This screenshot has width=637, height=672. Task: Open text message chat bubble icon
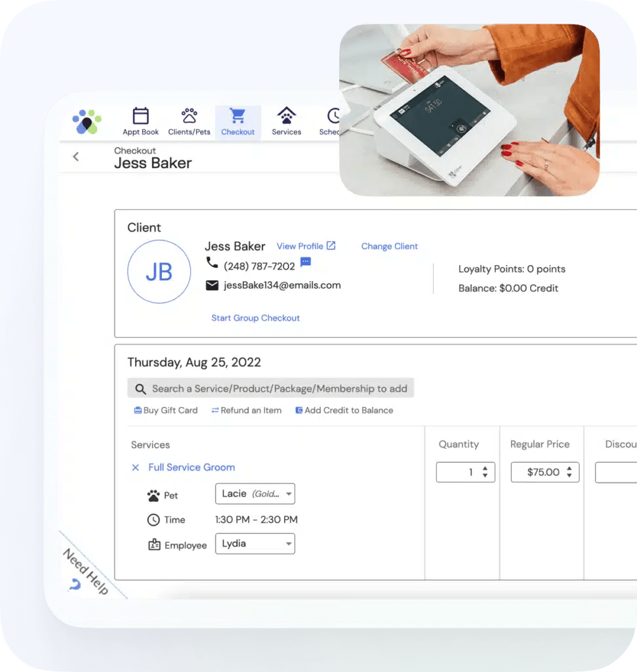coord(306,262)
